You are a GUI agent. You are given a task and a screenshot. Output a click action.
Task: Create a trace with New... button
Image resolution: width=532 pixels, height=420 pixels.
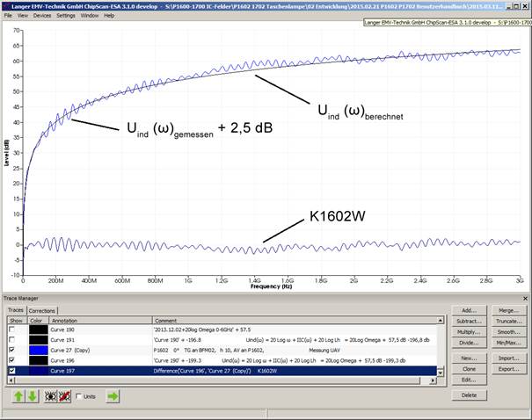click(x=470, y=358)
